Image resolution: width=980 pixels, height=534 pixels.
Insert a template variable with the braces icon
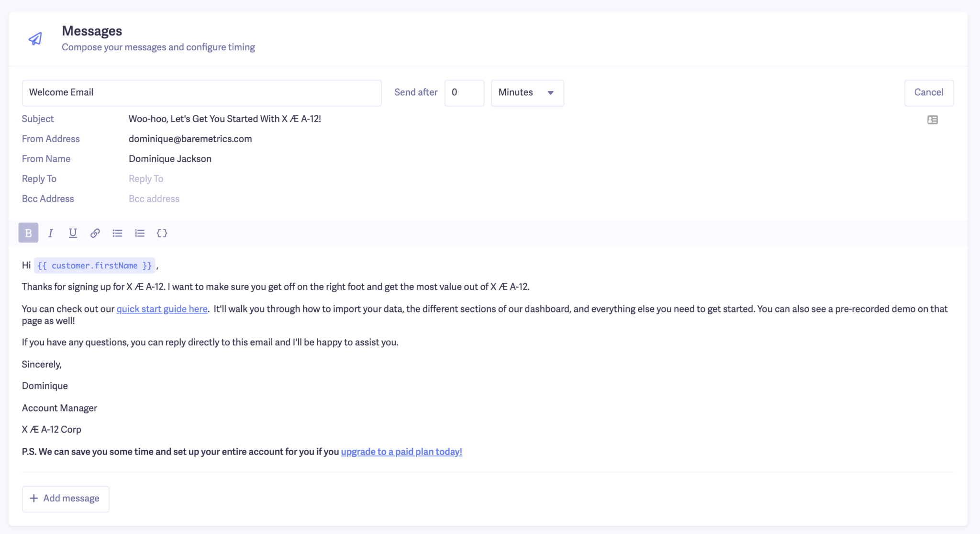pos(162,233)
